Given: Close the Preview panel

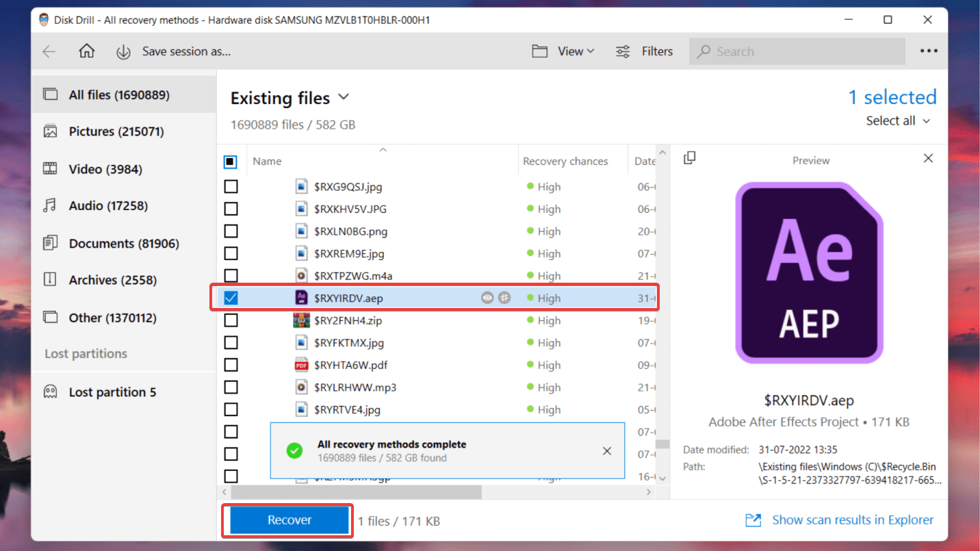Looking at the screenshot, I should point(928,158).
